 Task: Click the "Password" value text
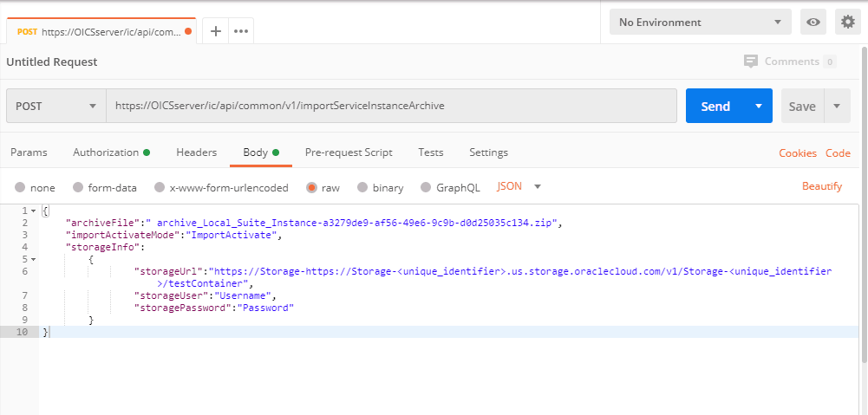(265, 308)
